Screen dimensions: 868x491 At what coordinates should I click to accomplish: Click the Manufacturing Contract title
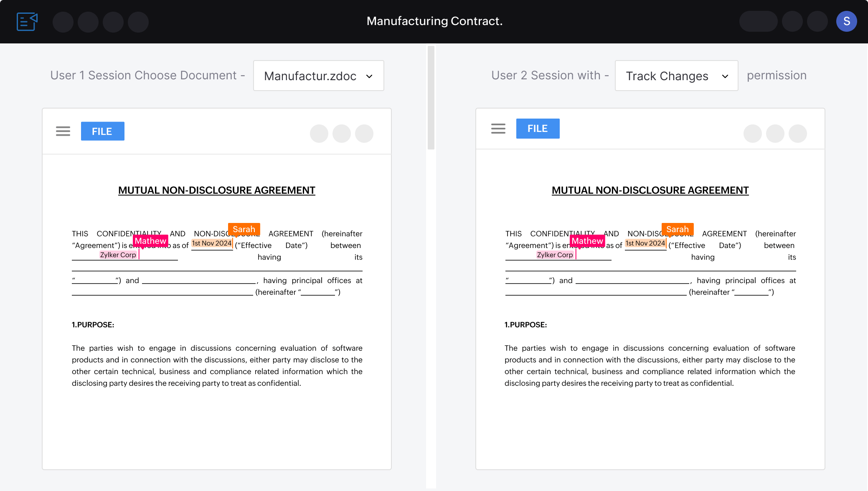[x=434, y=21]
